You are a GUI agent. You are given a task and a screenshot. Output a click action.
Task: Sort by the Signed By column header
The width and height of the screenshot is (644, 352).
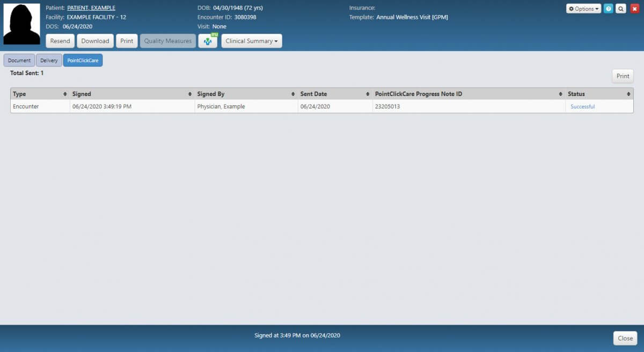point(246,94)
